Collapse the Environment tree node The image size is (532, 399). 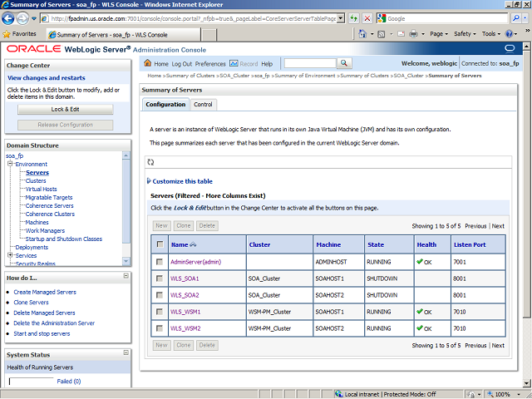click(10, 165)
